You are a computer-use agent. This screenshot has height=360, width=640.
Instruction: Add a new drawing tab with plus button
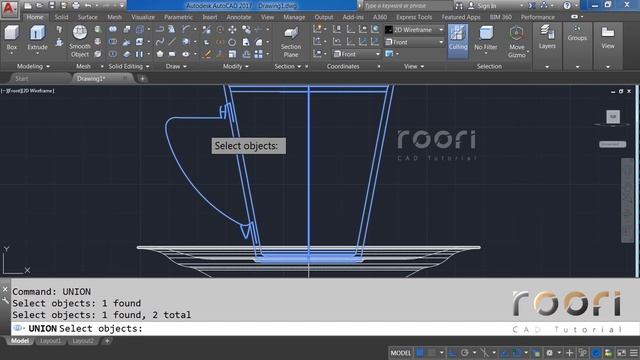coord(142,78)
